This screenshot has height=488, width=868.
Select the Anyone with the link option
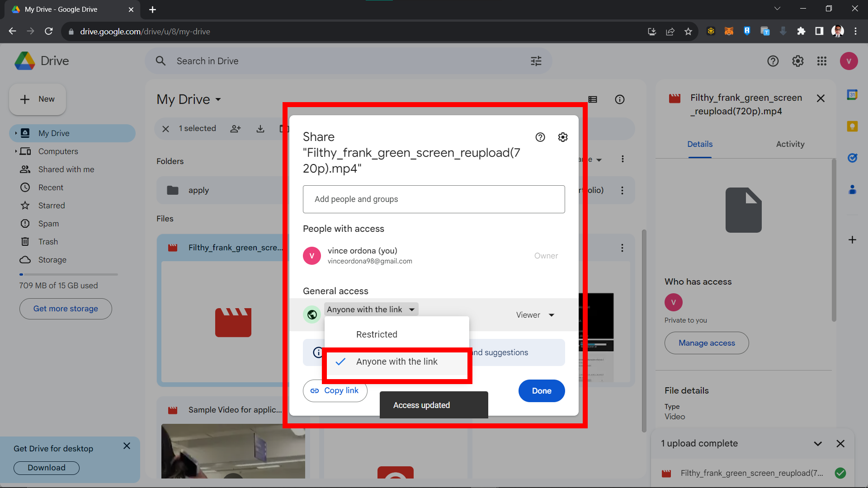pyautogui.click(x=396, y=361)
